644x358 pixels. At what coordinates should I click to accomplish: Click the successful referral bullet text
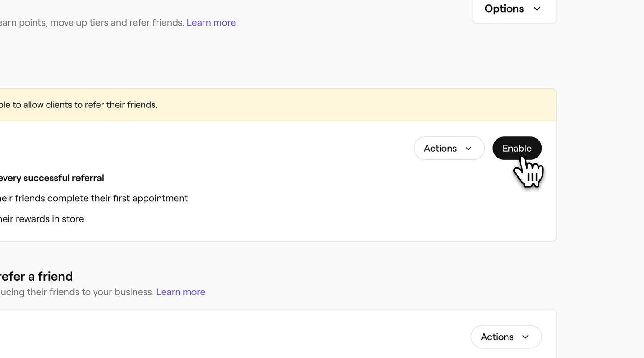51,177
